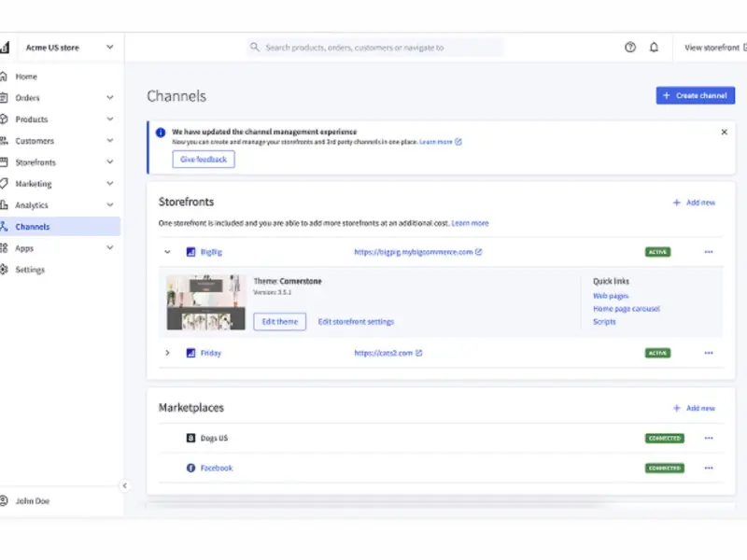The image size is (747, 560).
Task: Open the Web pages quick link
Action: pyautogui.click(x=611, y=296)
